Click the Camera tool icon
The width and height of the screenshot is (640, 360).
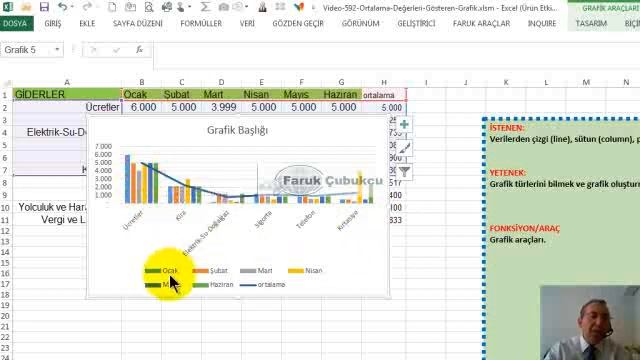(x=223, y=7)
